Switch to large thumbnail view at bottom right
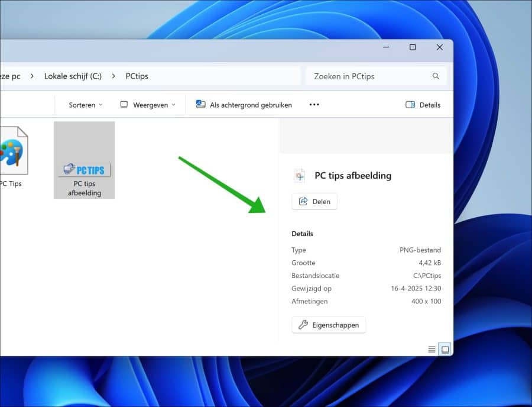Image resolution: width=532 pixels, height=407 pixels. pyautogui.click(x=445, y=349)
